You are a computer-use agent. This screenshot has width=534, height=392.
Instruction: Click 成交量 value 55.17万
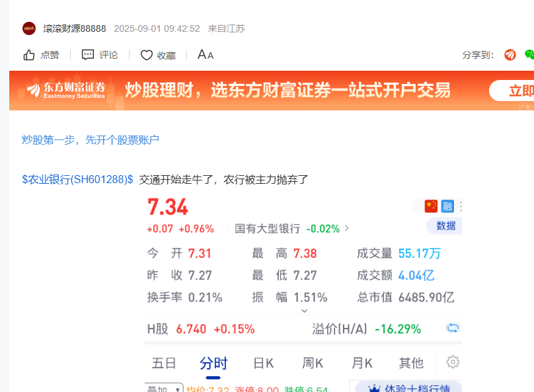(420, 253)
